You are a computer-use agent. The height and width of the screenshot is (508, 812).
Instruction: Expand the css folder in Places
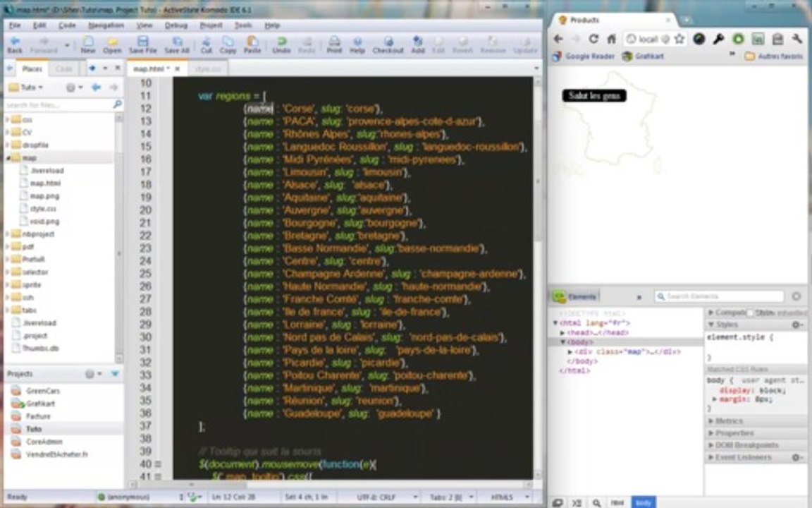7,120
